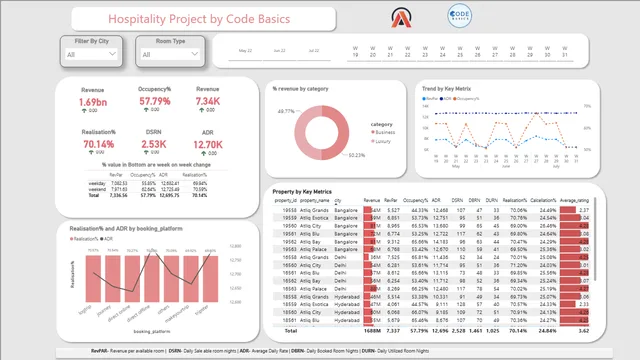
Task: Select row 19560 Atliq City Bangalore
Action: pos(431,226)
